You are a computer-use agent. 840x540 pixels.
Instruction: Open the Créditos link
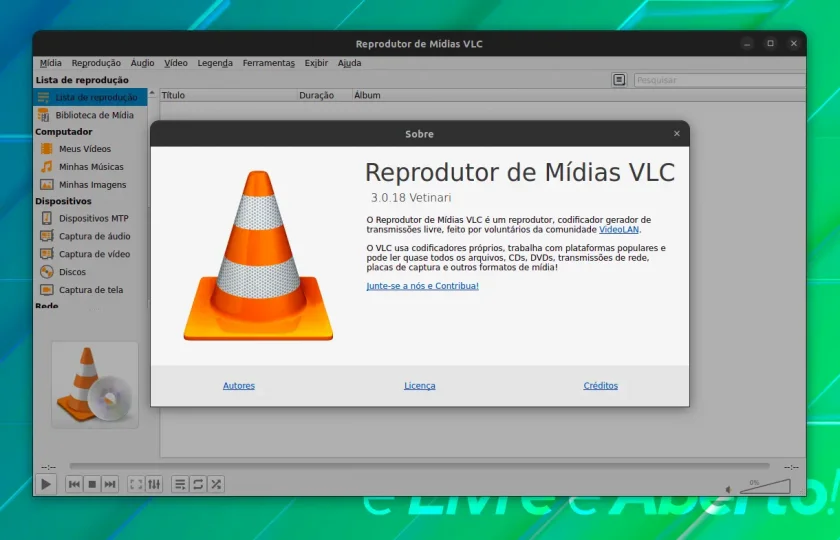click(601, 386)
